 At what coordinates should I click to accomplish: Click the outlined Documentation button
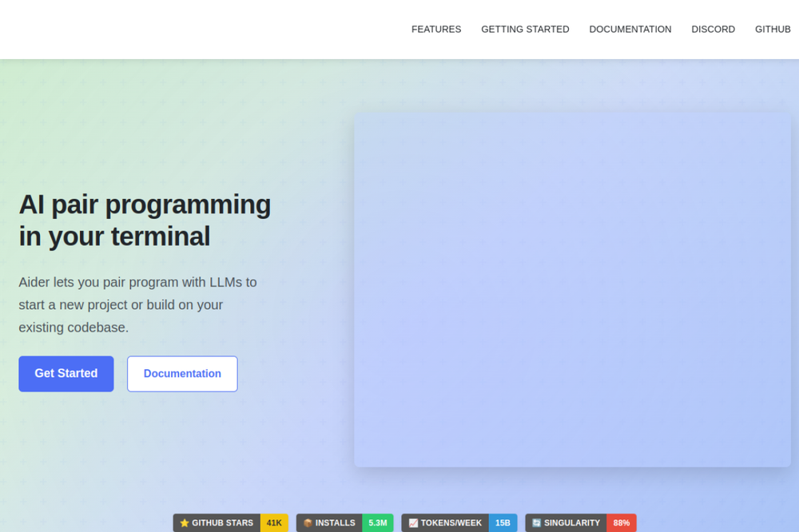pos(182,374)
